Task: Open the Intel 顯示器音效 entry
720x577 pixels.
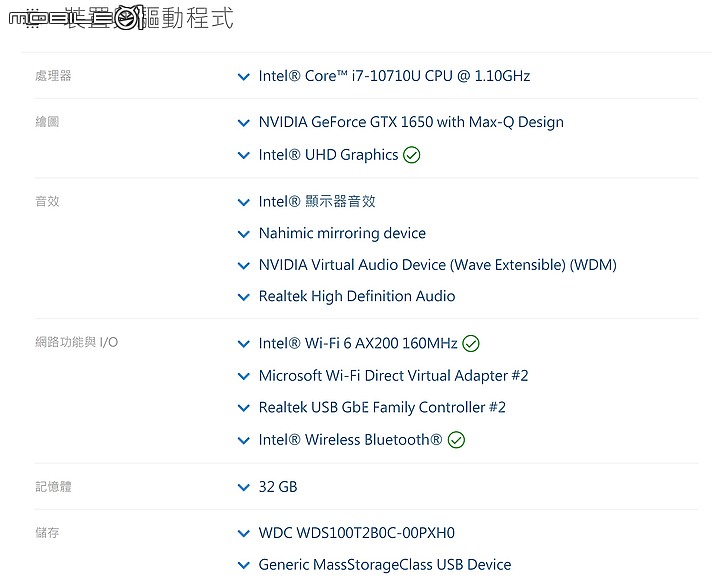Action: (x=317, y=202)
